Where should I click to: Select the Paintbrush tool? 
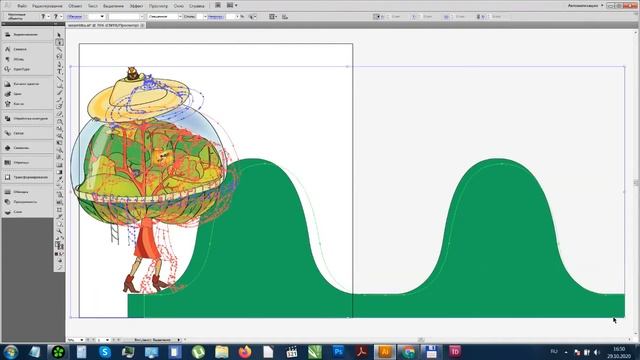coord(59,93)
